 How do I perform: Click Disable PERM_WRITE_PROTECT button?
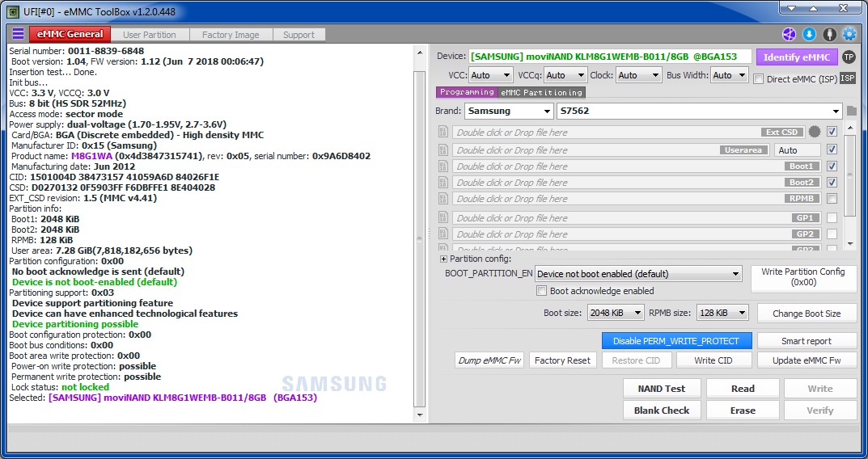(x=676, y=341)
